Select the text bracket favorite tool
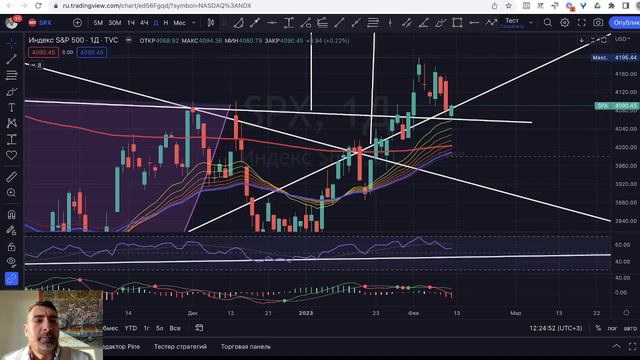This screenshot has width=640, height=360. pyautogui.click(x=289, y=23)
